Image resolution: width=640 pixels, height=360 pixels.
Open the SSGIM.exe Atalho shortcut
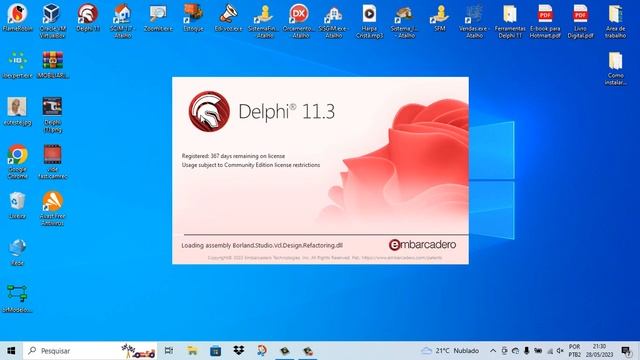[x=334, y=20]
